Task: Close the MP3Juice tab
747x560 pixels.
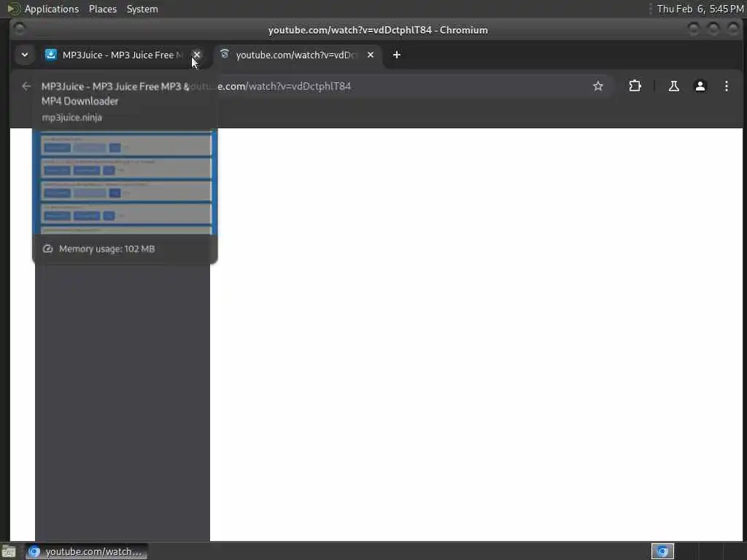Action: pos(197,55)
